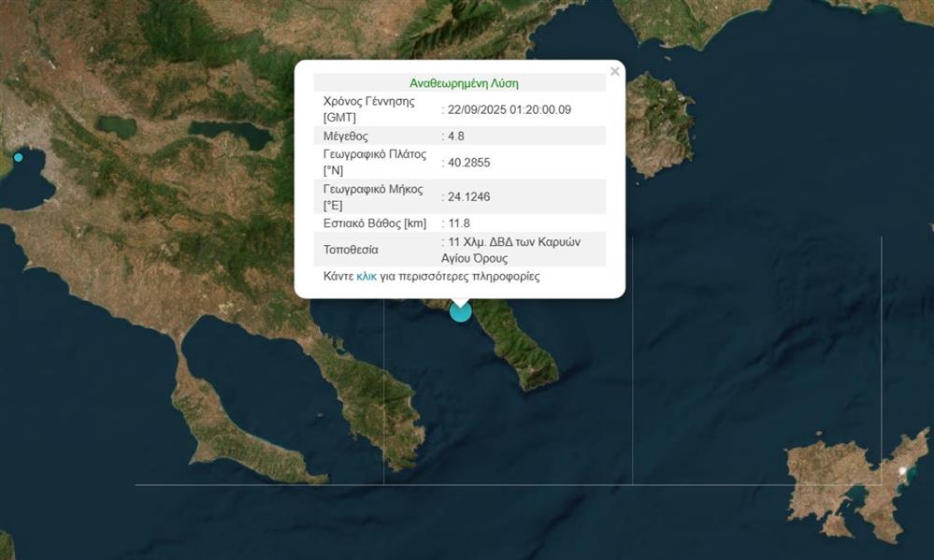Select the origin time 22/09/2025 01:20:00.09
The height and width of the screenshot is (560, 934).
coord(510,109)
